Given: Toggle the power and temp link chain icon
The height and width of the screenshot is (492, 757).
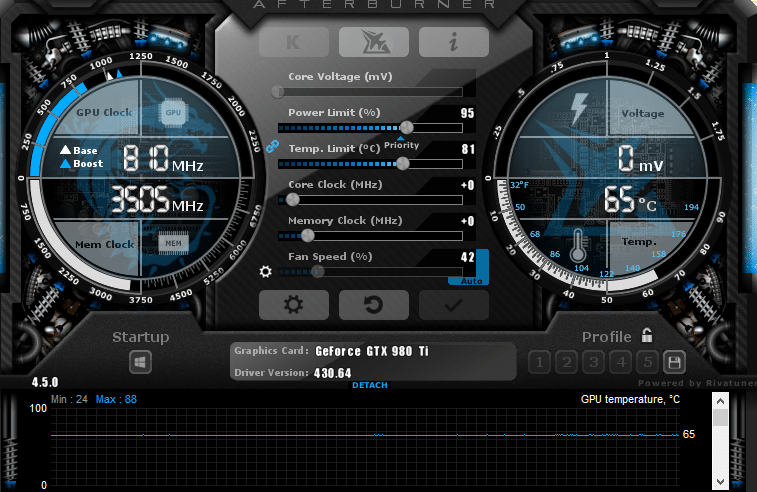Looking at the screenshot, I should (x=271, y=146).
